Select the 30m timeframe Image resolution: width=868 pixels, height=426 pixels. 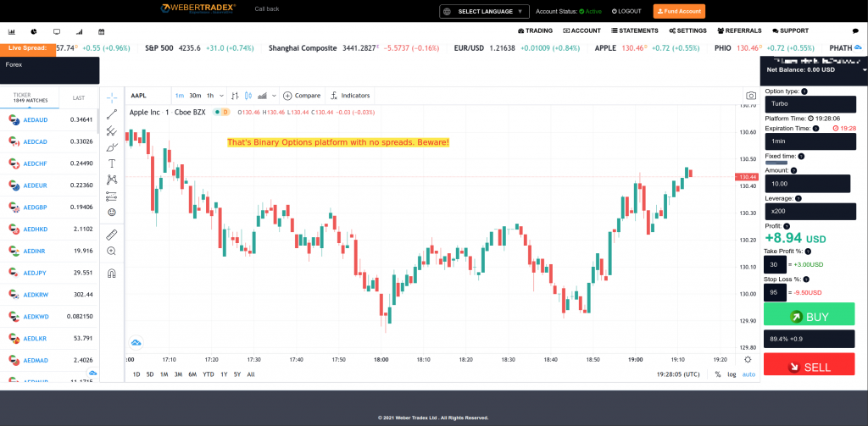pos(195,96)
